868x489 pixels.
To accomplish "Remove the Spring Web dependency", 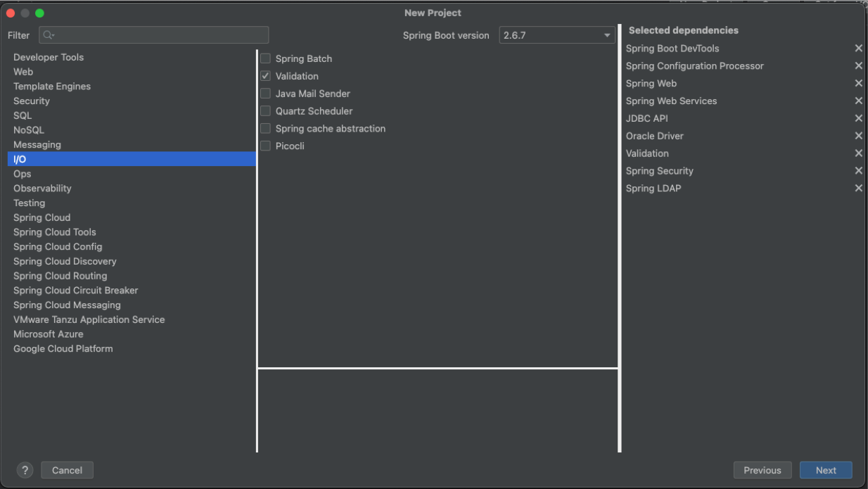I will pyautogui.click(x=858, y=83).
